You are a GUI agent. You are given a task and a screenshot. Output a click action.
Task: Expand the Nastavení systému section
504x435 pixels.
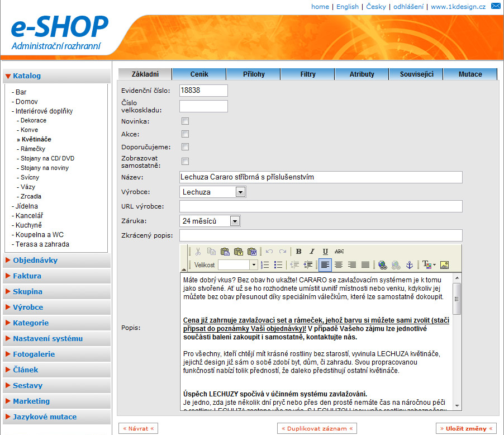click(x=56, y=339)
